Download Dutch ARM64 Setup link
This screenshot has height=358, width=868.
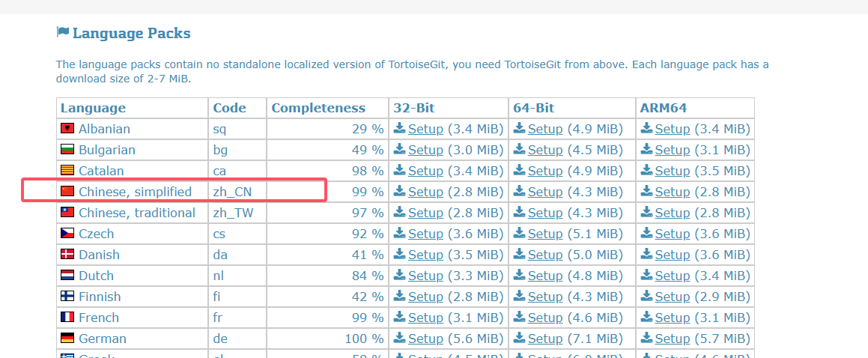click(x=673, y=276)
